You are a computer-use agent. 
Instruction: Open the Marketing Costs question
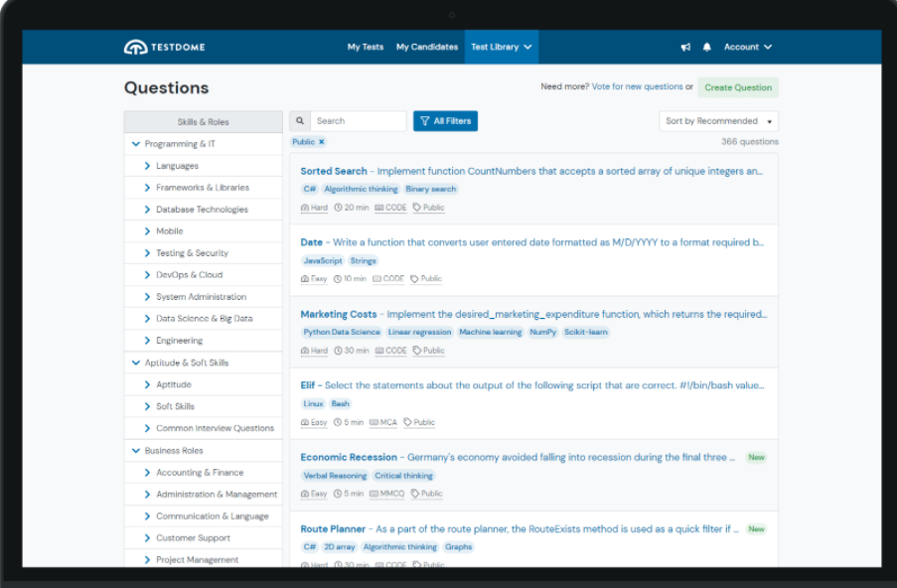click(339, 314)
